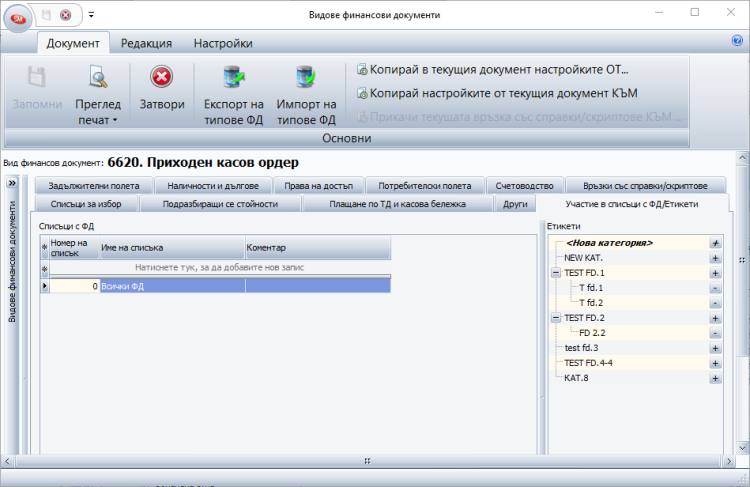This screenshot has height=487, width=750.
Task: Click the quick access save icon
Action: [x=46, y=15]
